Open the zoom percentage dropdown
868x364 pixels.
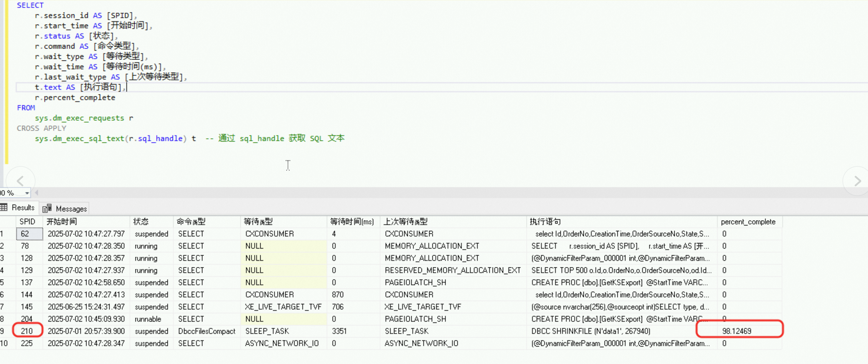click(x=27, y=193)
